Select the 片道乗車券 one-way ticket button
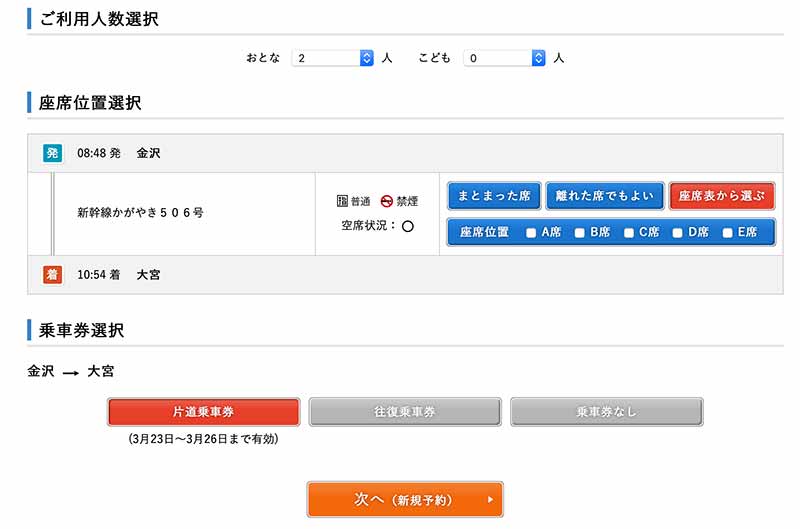This screenshot has width=800, height=529. (204, 412)
